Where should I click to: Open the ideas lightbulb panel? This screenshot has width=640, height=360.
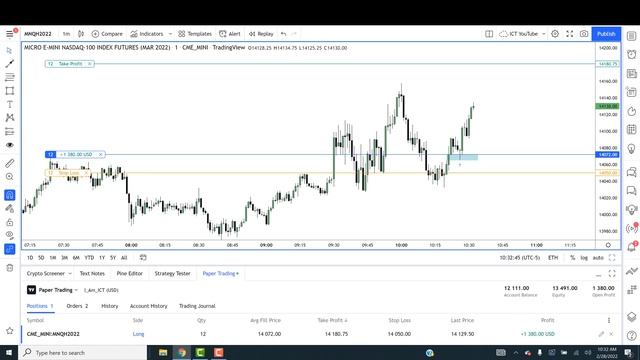[631, 149]
